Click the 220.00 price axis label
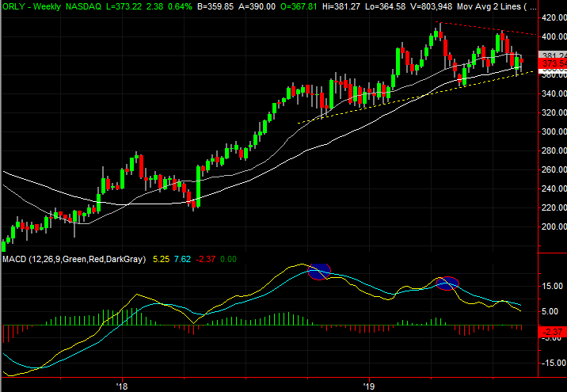 coord(554,207)
